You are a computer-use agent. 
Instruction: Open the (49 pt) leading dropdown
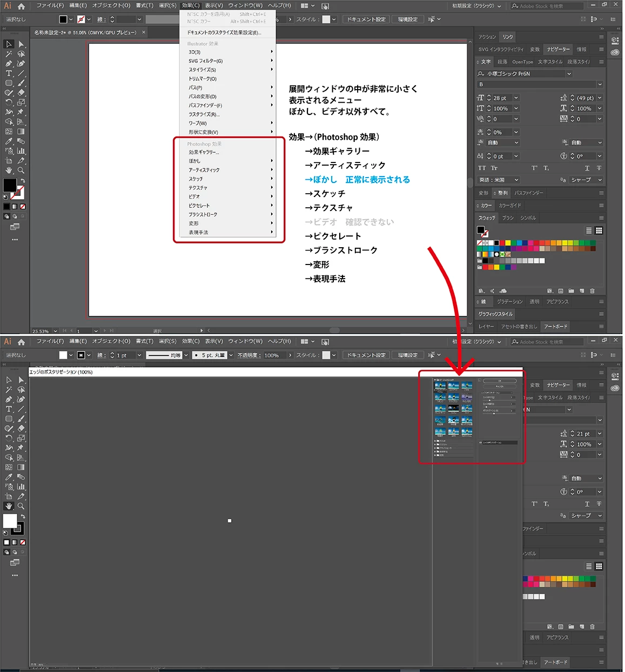click(600, 98)
